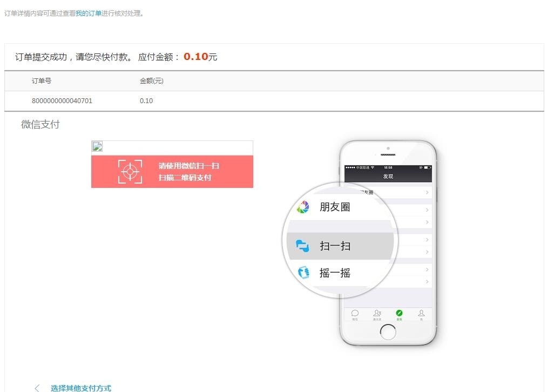Select the 摇一摇 row in magnifier
This screenshot has height=392, width=554.
pyautogui.click(x=340, y=273)
